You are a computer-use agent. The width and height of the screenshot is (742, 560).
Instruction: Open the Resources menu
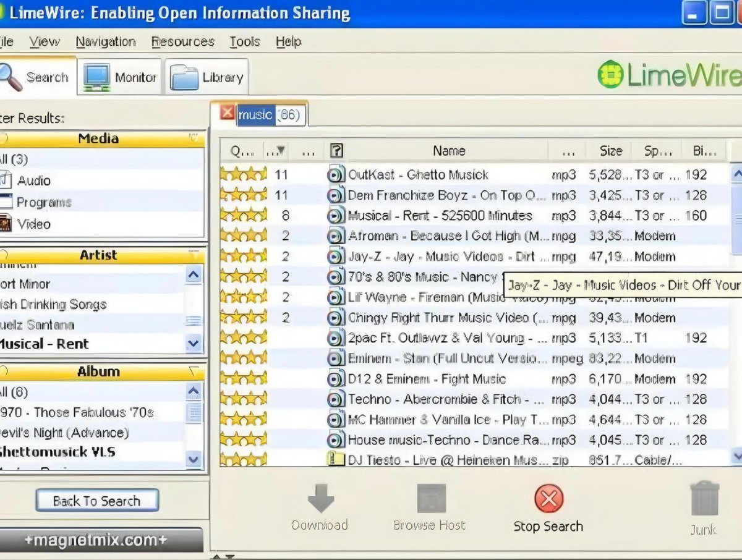click(183, 42)
